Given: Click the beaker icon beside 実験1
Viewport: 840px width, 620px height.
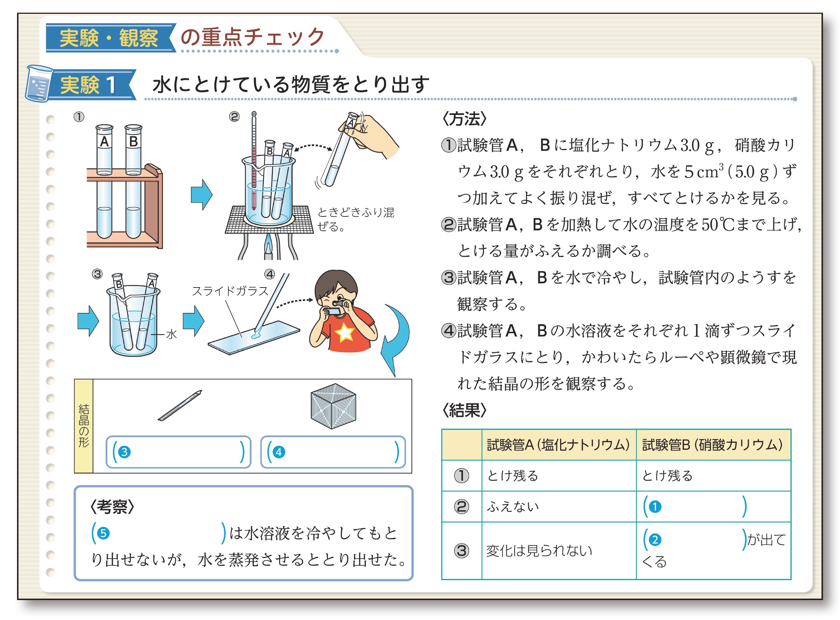Looking at the screenshot, I should (x=39, y=83).
